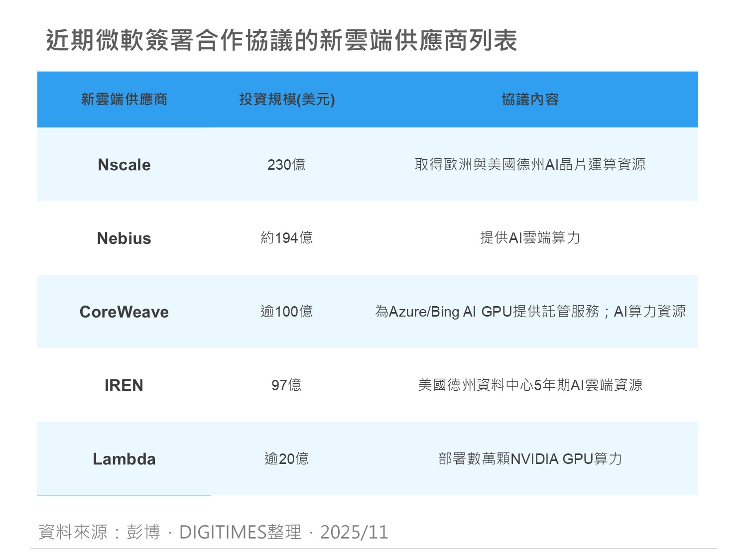Select the 投資規模(美元) column header
Image resolution: width=747 pixels, height=560 pixels.
point(287,100)
